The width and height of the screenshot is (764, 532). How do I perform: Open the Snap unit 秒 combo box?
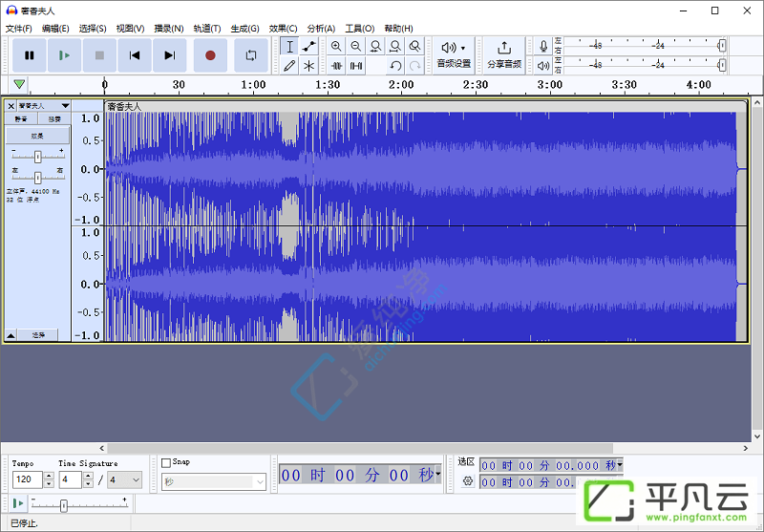214,481
